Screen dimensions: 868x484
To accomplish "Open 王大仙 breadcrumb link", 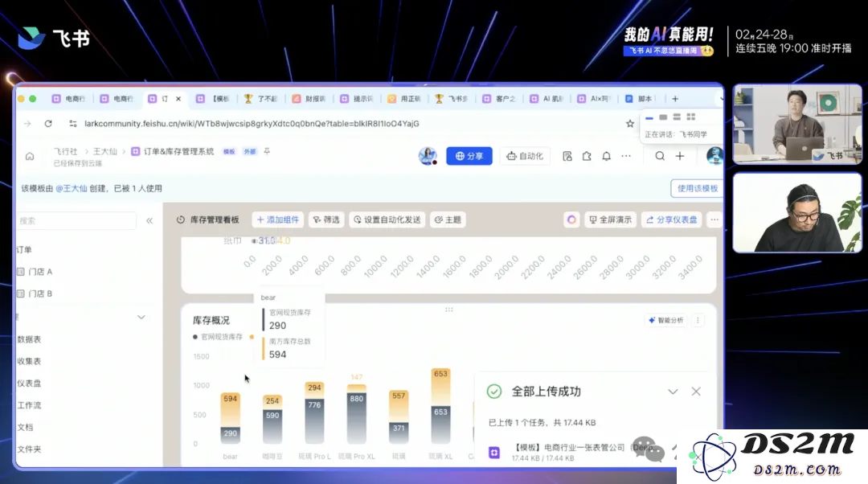I will coord(104,151).
